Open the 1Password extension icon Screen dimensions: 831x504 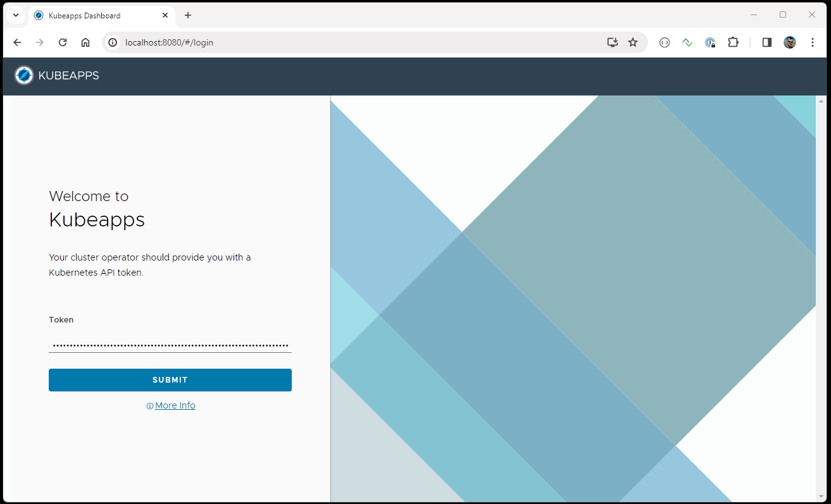[x=710, y=42]
